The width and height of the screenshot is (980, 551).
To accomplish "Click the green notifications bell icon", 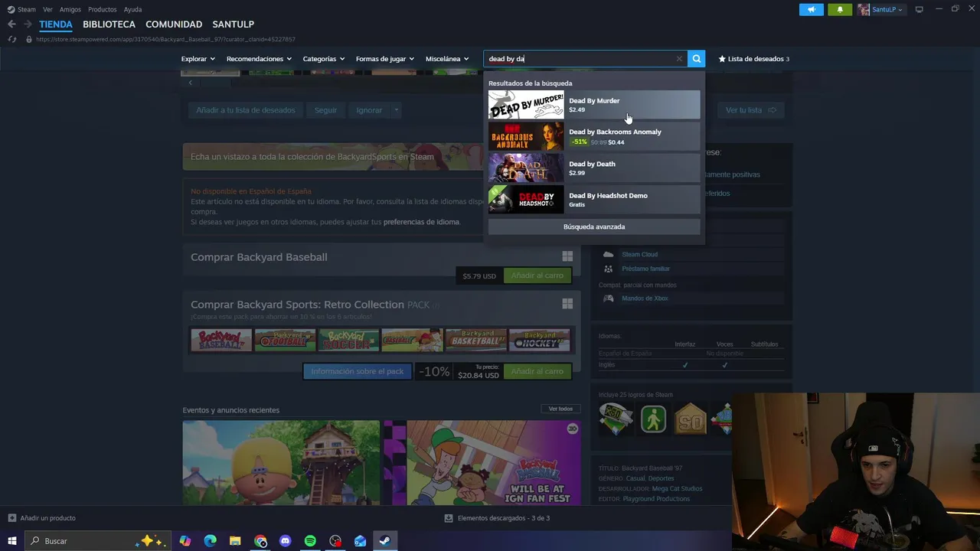I will (839, 9).
